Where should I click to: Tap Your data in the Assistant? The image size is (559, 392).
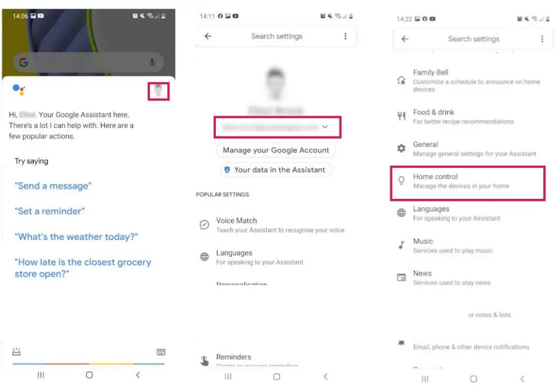coord(275,170)
